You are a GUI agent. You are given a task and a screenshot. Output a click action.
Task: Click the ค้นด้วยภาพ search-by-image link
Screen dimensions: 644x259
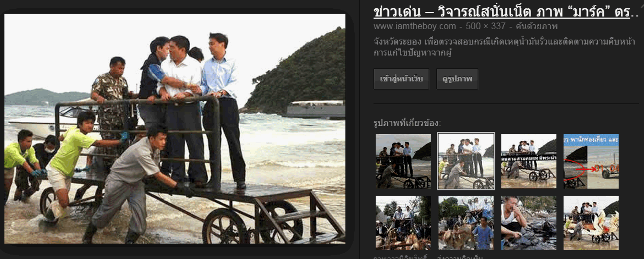(x=537, y=26)
